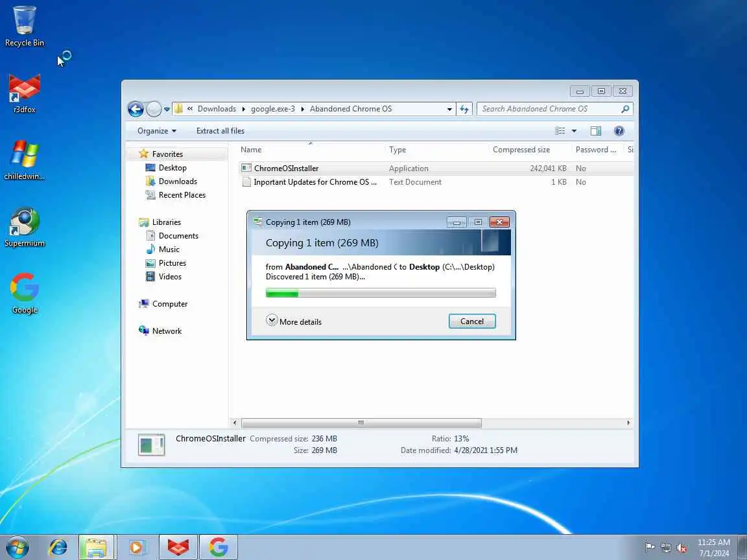The width and height of the screenshot is (747, 560).
Task: Select the Google desktop icon
Action: 24,294
